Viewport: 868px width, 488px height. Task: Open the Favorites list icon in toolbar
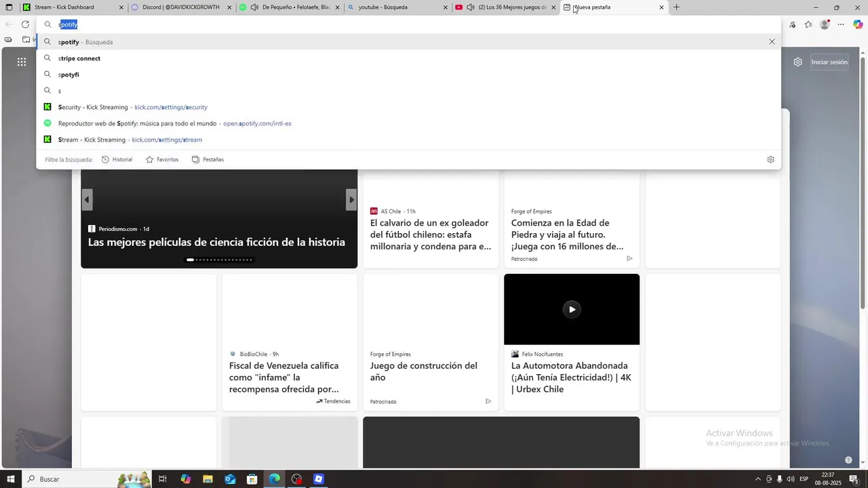tap(808, 24)
